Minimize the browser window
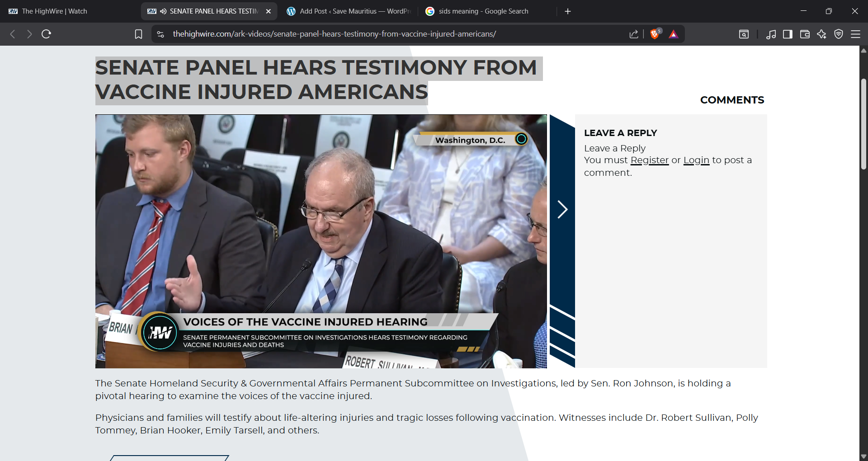 coord(803,11)
